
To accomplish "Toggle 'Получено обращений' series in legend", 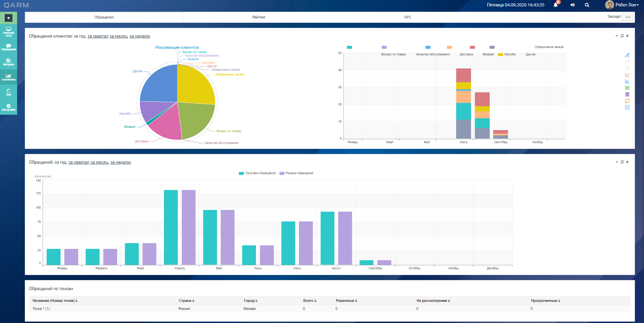I will (257, 173).
